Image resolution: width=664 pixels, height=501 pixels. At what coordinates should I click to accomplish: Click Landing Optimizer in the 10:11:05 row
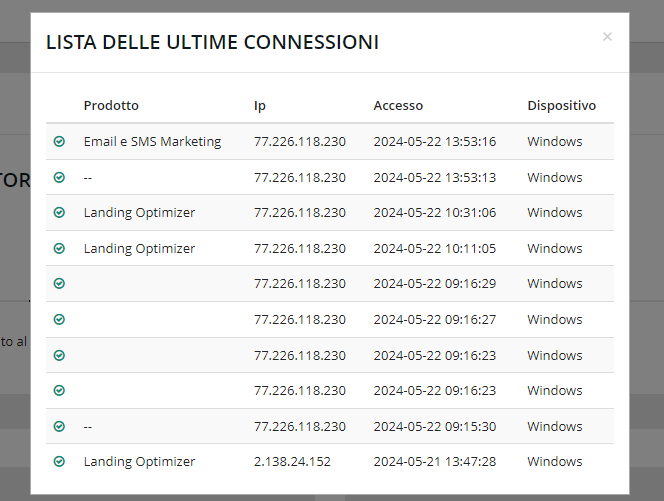[x=139, y=248]
